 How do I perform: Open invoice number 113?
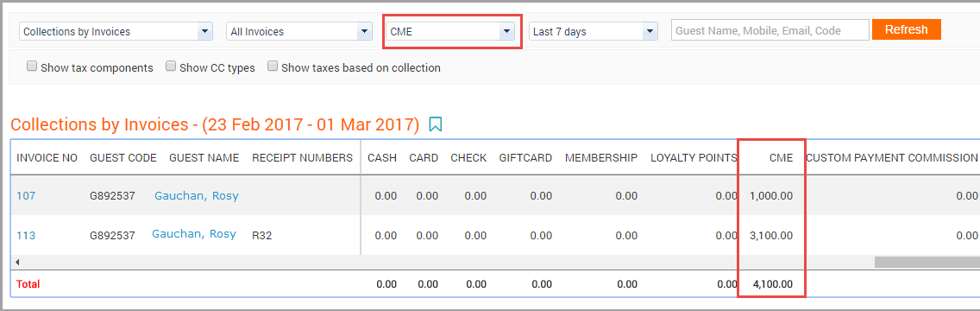pos(26,236)
